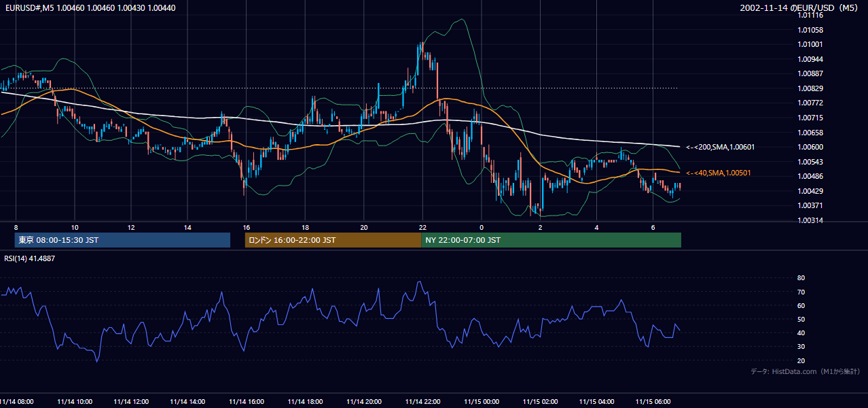Select the NY 22:00-07:00 JST session bar
The image size is (868, 408).
coord(551,240)
